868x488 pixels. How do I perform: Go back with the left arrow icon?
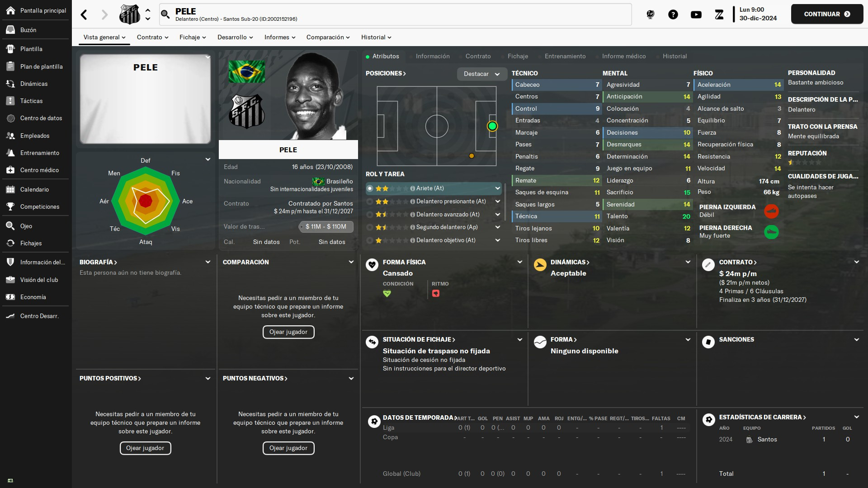[84, 14]
